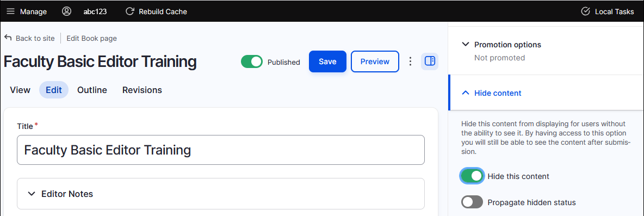Click the abc123 username link
This screenshot has width=644, height=216.
[95, 12]
